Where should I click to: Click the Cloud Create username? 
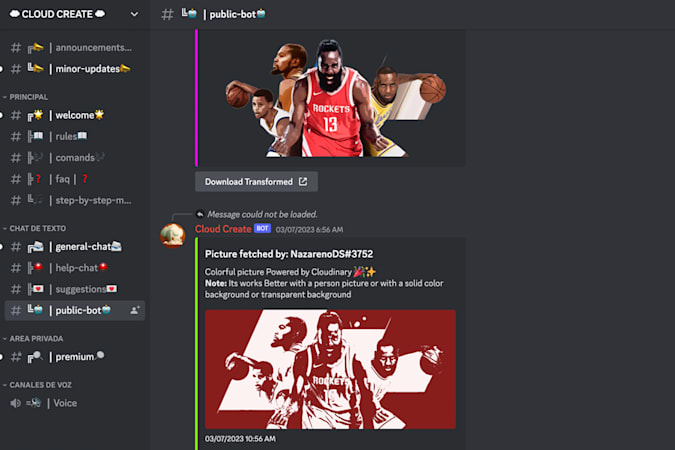(223, 229)
